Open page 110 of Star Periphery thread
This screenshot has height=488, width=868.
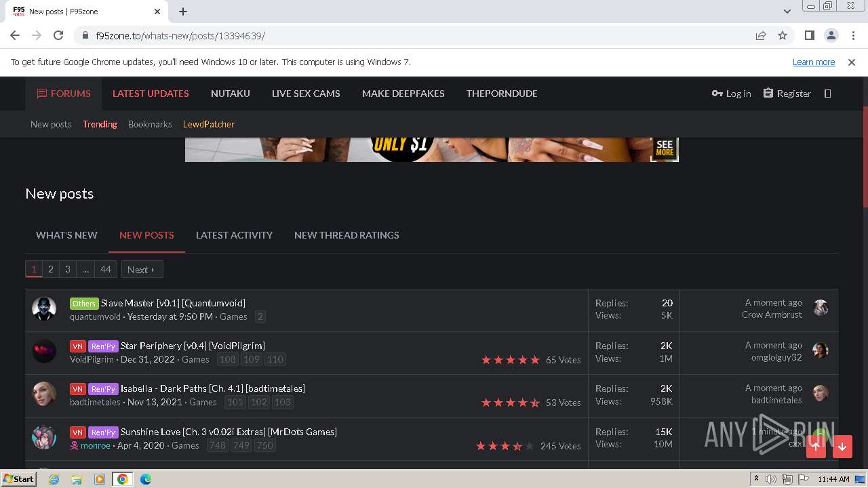[275, 359]
